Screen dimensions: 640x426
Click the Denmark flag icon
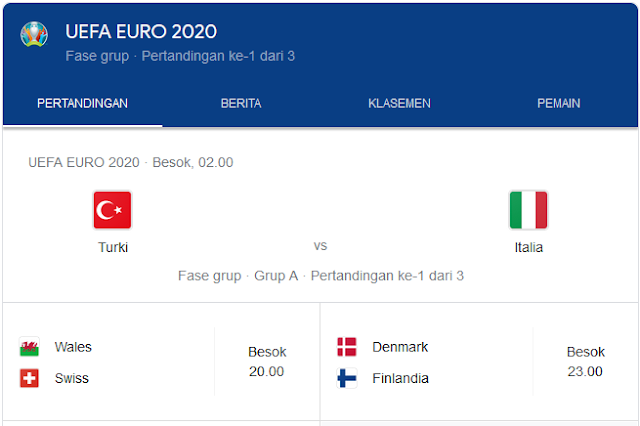347,347
